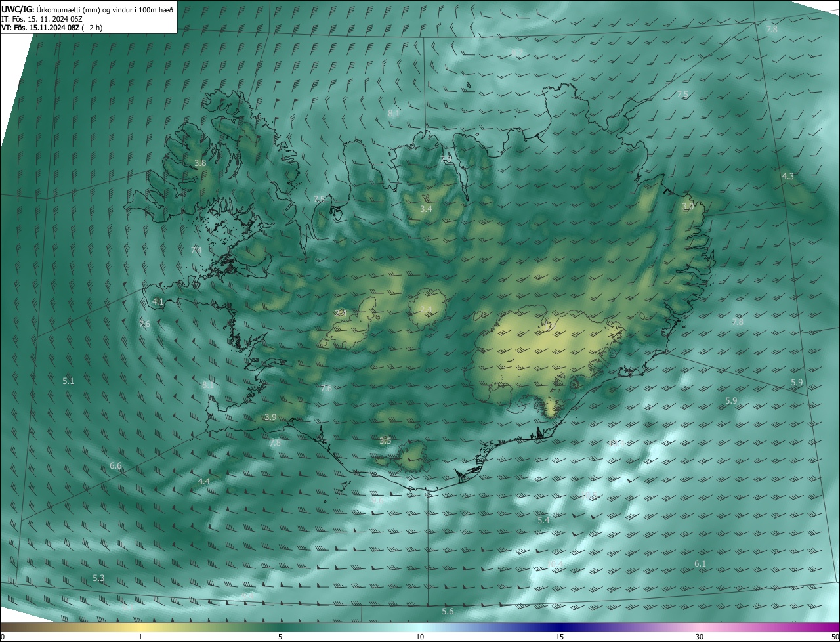The width and height of the screenshot is (840, 642).
Task: Click the 5.6 value above the colour scale
Action: [x=448, y=611]
